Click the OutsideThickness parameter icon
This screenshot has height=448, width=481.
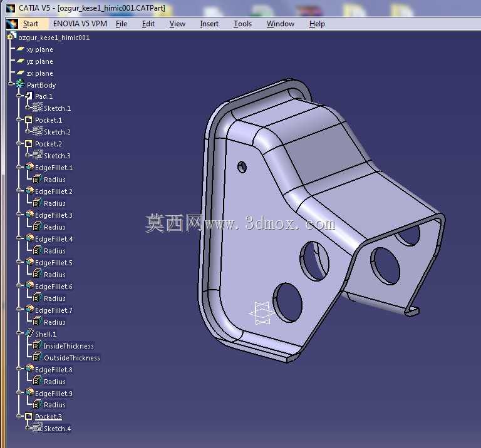[x=37, y=357]
